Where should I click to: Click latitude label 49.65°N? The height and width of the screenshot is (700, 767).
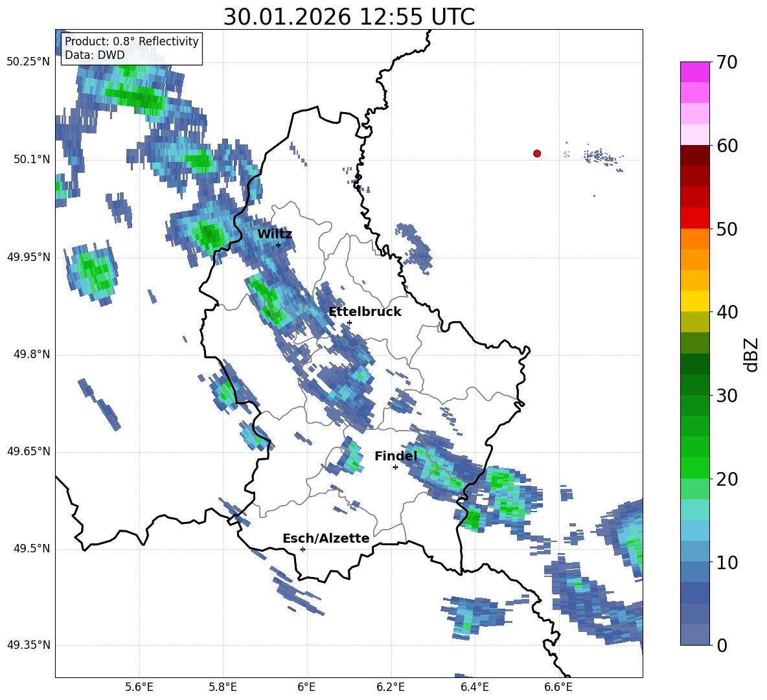[29, 451]
